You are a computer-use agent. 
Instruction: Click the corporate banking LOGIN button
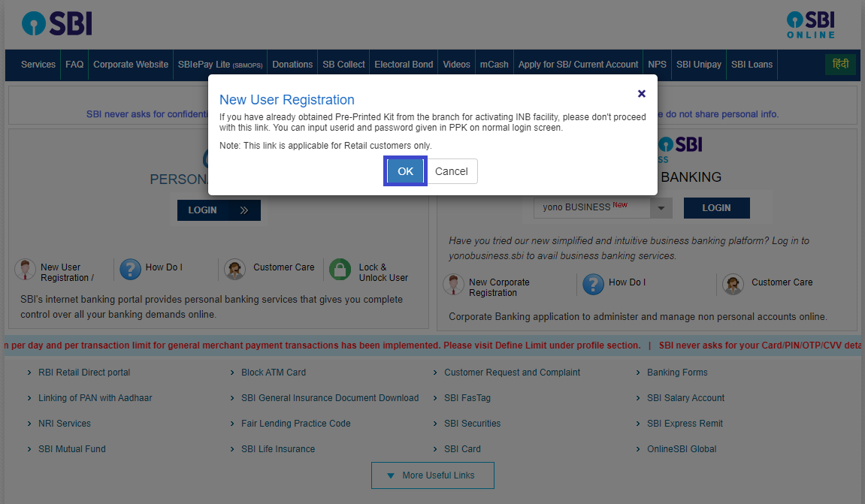[x=716, y=208]
